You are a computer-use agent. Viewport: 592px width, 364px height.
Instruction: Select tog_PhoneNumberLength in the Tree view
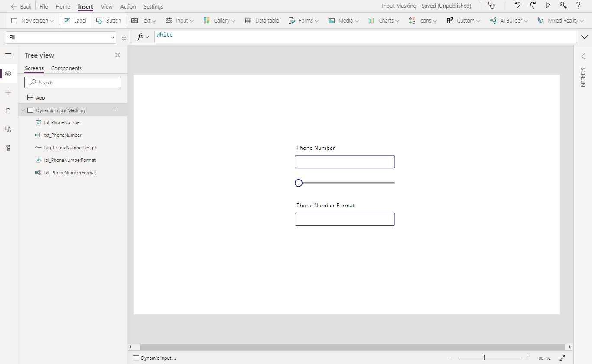tap(71, 148)
